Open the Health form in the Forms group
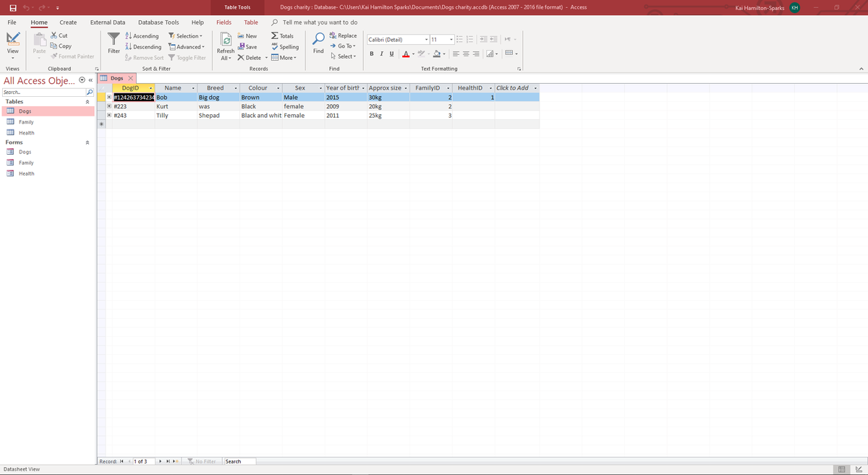This screenshot has width=868, height=475. pyautogui.click(x=26, y=174)
